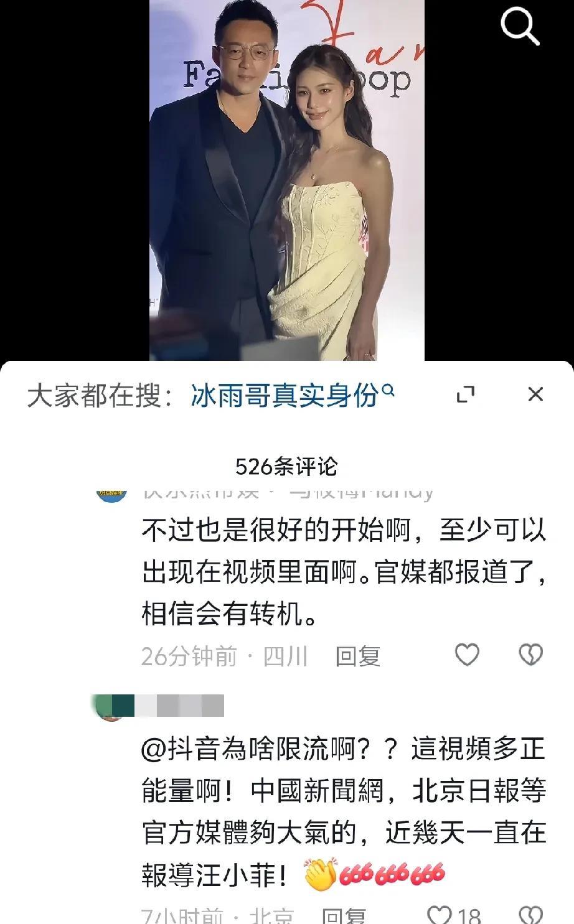Like the Sichuan comment with heart icon

(x=467, y=655)
